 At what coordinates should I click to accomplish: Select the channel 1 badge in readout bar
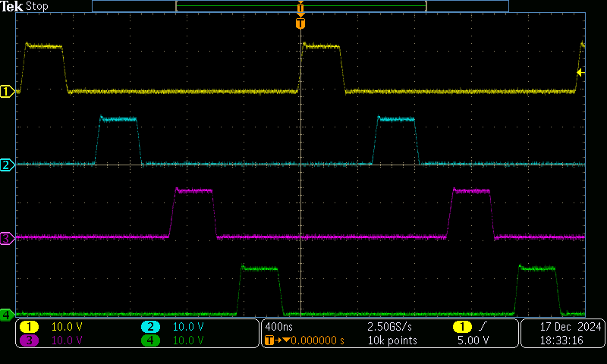[29, 327]
